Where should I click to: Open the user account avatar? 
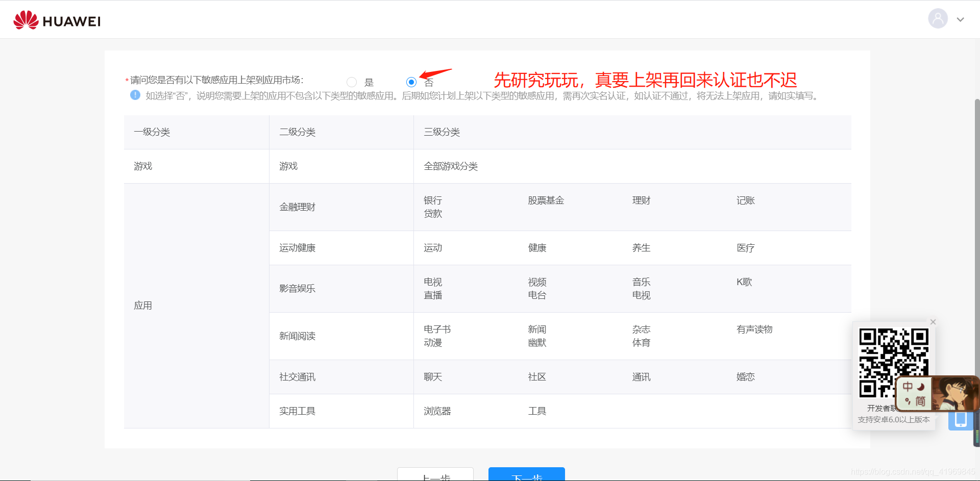[x=938, y=19]
